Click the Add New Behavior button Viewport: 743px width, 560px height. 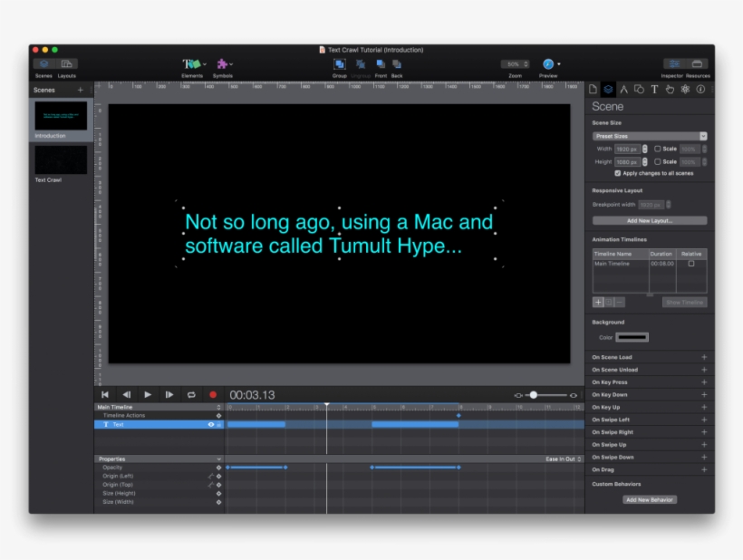[x=649, y=499]
